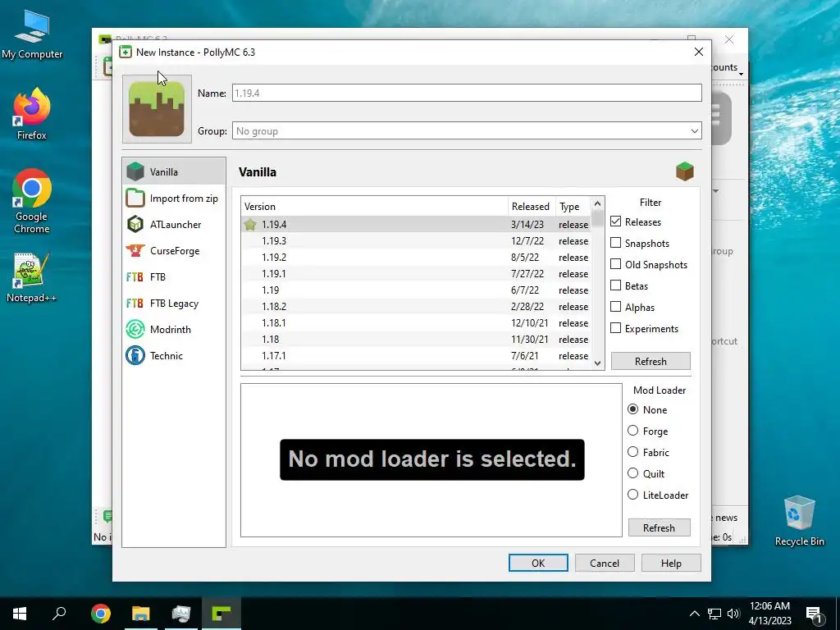Click the network icon in system tray
The image size is (840, 630).
(714, 614)
